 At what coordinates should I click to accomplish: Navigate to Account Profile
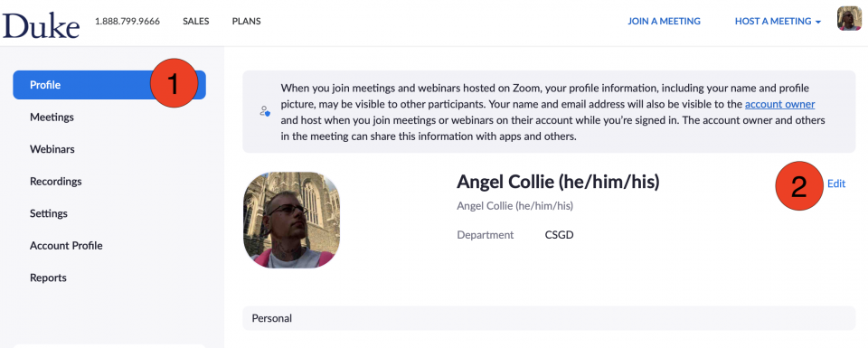coord(66,246)
